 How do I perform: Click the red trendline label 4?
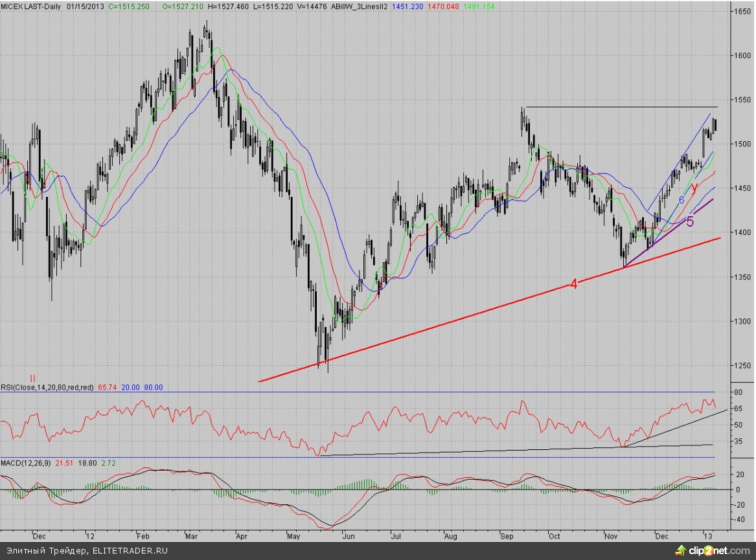tap(574, 283)
